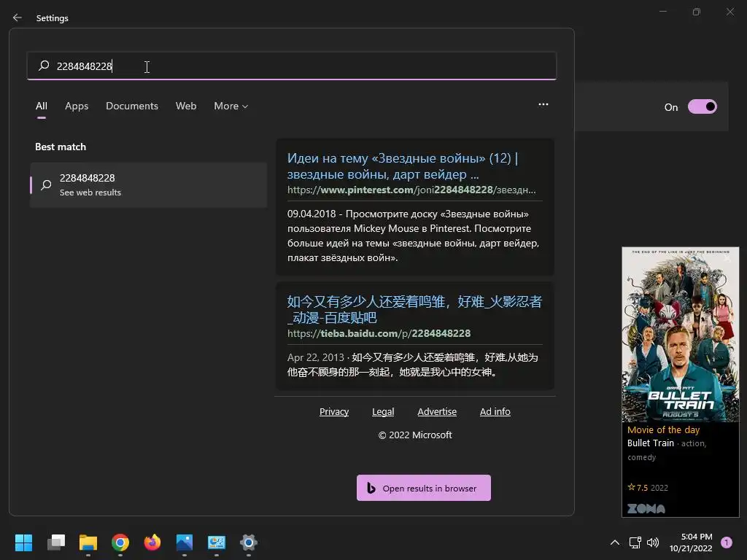Click the Settings window title text
747x560 pixels.
tap(53, 17)
